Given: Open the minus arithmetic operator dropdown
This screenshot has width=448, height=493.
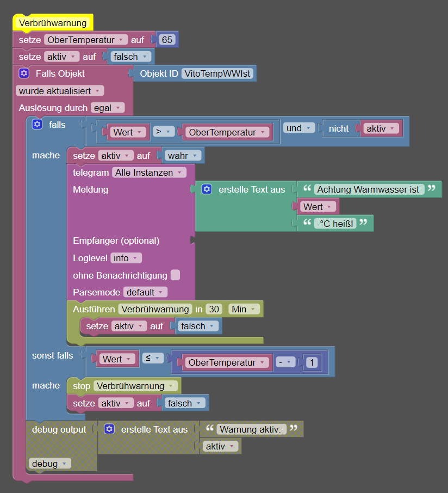Looking at the screenshot, I should point(285,362).
